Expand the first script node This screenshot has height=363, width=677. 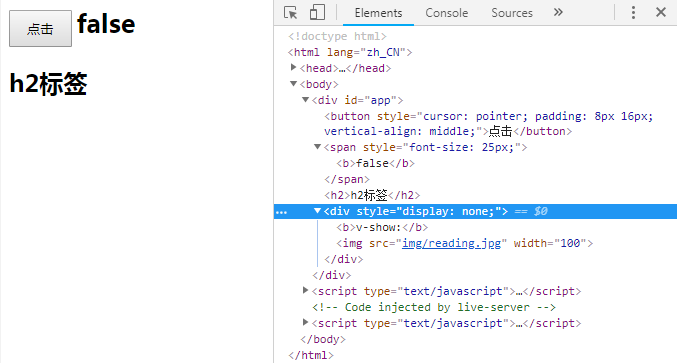pyautogui.click(x=305, y=290)
